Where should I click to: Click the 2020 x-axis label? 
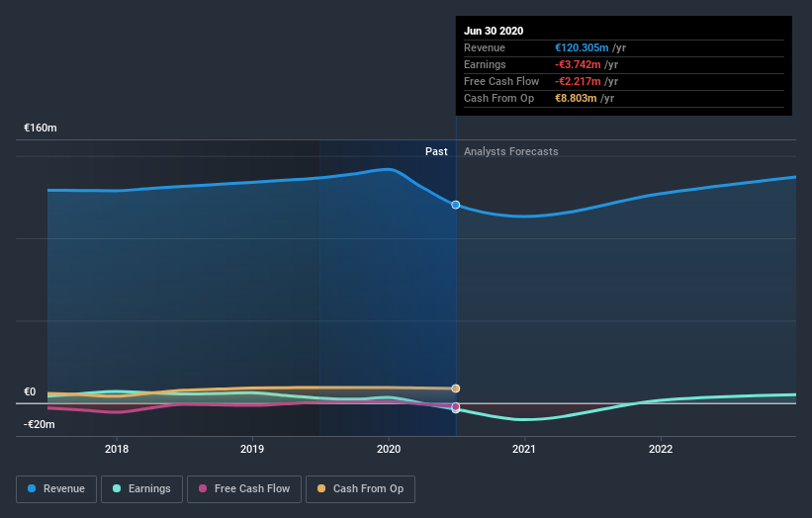click(x=389, y=449)
